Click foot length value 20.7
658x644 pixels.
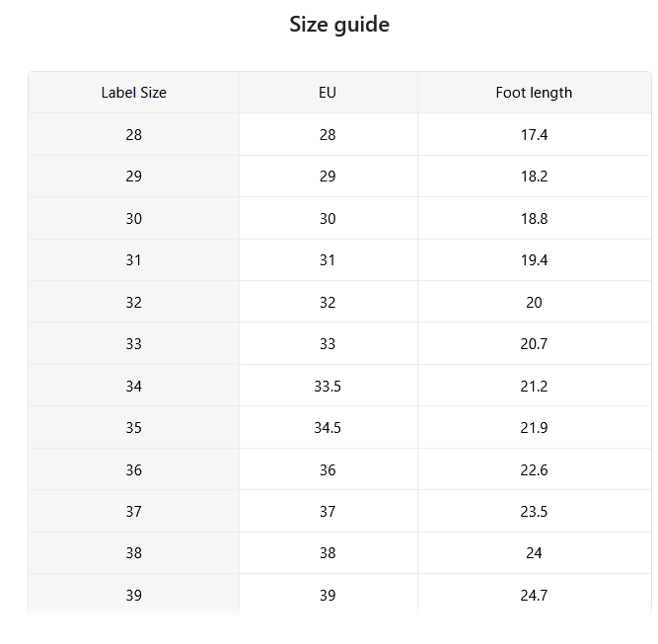click(x=534, y=343)
